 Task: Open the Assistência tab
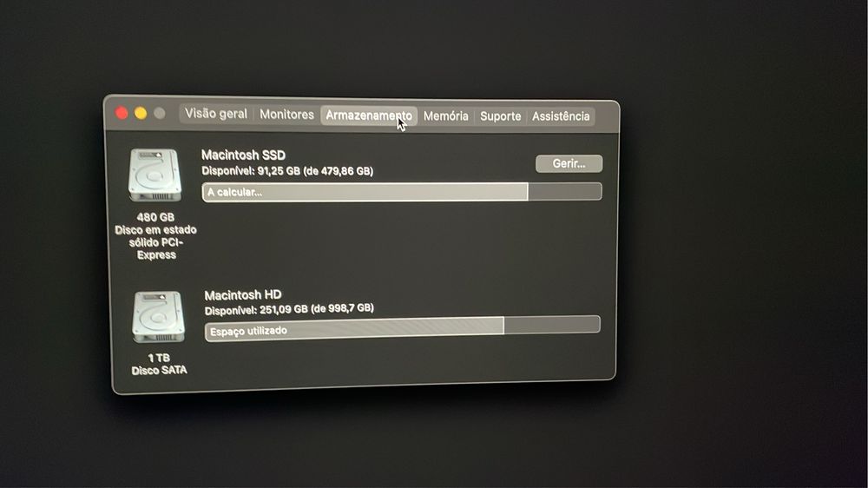tap(561, 116)
